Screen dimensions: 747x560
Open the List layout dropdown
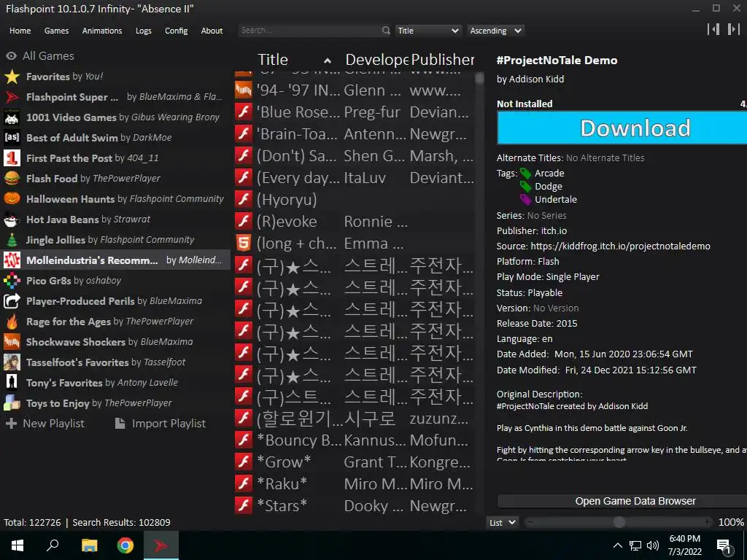[x=503, y=522]
